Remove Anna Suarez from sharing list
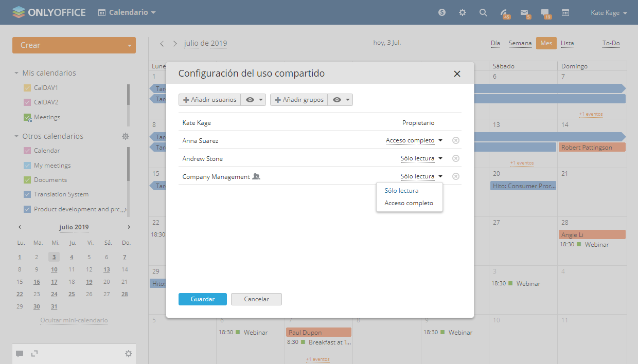The height and width of the screenshot is (364, 638). click(455, 140)
